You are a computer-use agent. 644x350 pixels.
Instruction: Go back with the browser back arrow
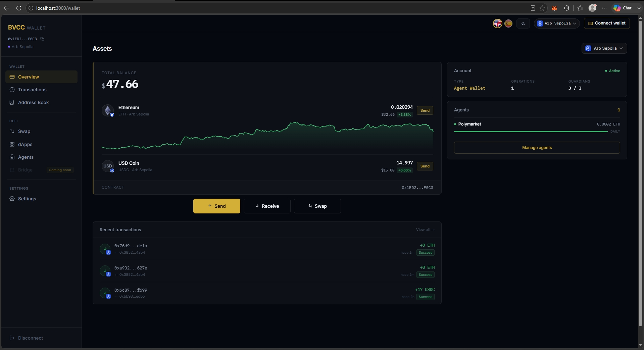tap(7, 8)
